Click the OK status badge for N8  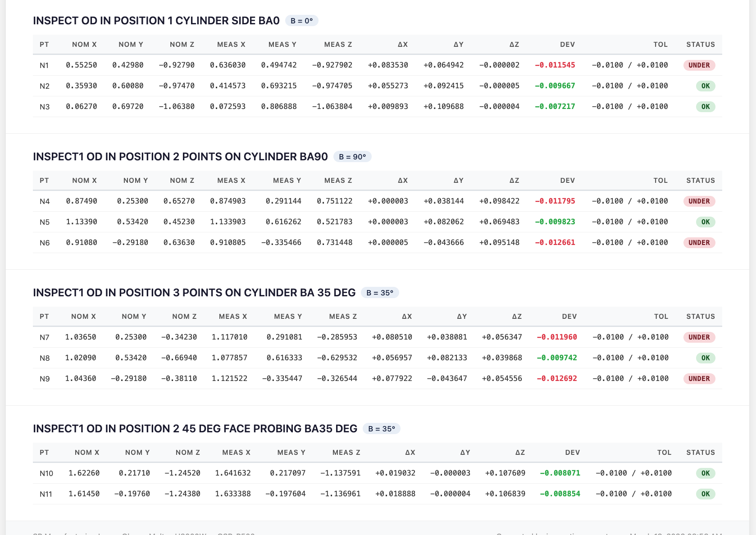705,358
